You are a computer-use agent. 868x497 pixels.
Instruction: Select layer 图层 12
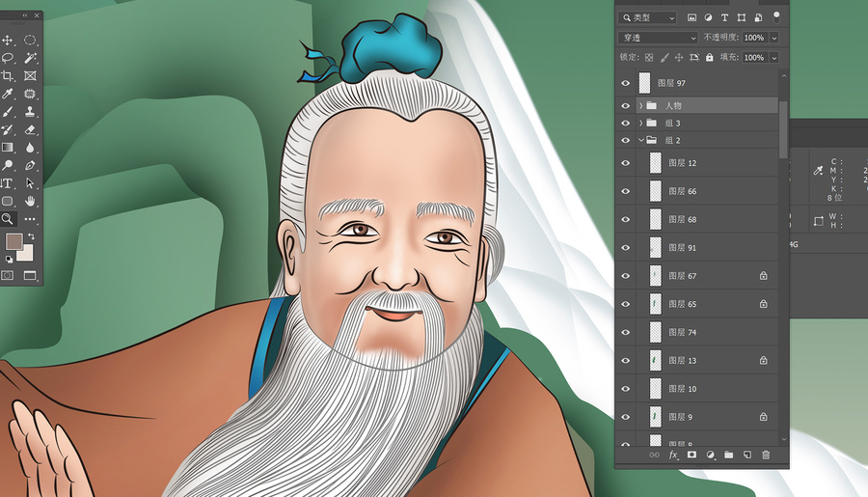pyautogui.click(x=707, y=163)
